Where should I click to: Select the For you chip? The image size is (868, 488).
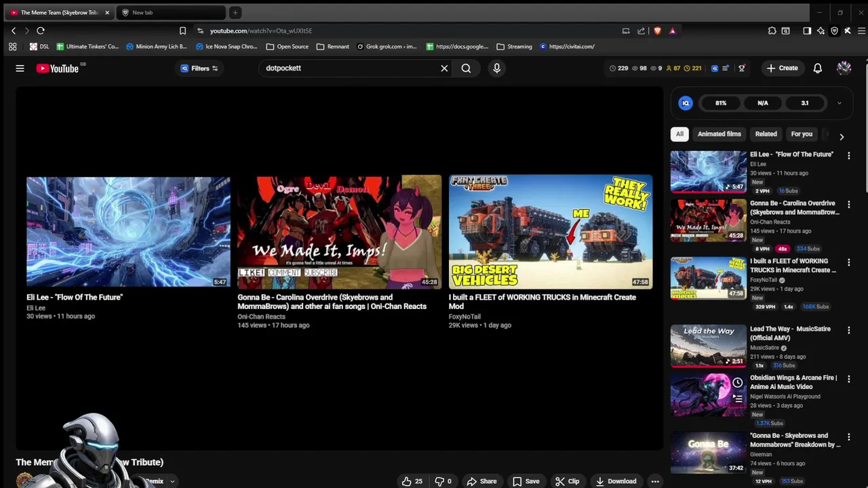click(x=802, y=134)
